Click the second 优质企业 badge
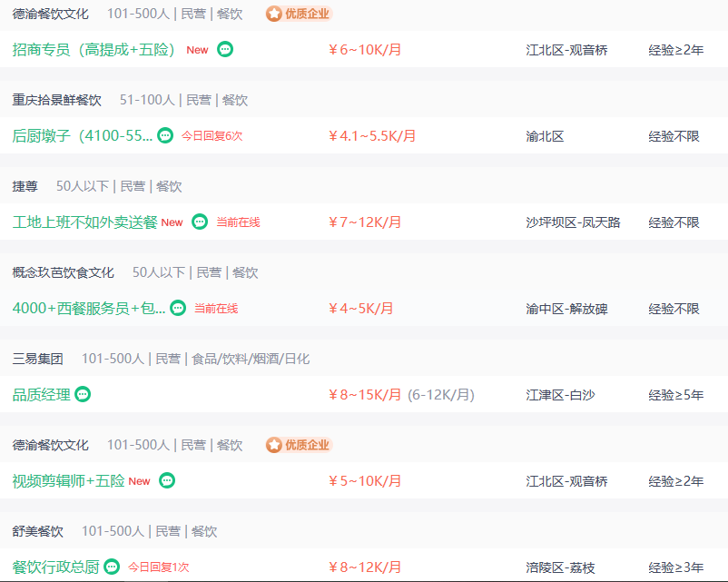Image resolution: width=728 pixels, height=582 pixels. (x=299, y=445)
